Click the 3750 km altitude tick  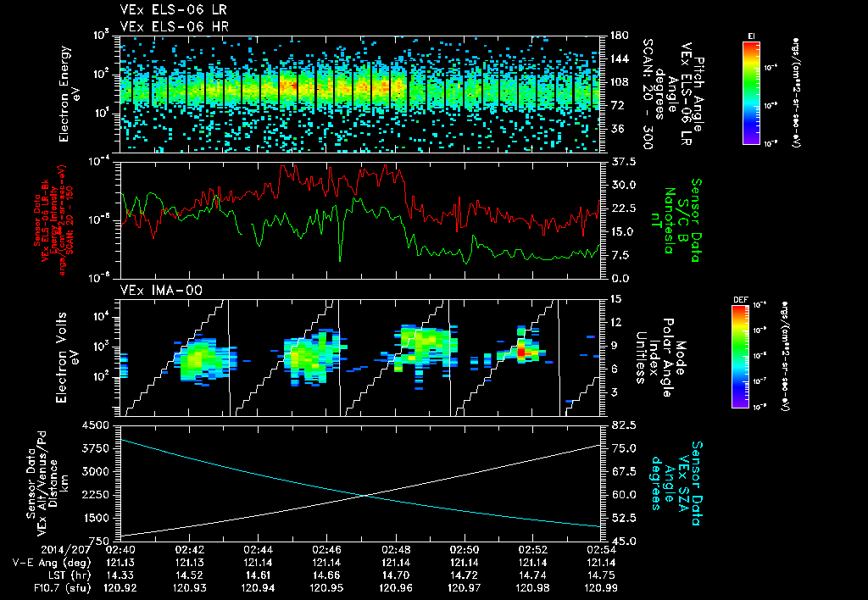click(95, 448)
